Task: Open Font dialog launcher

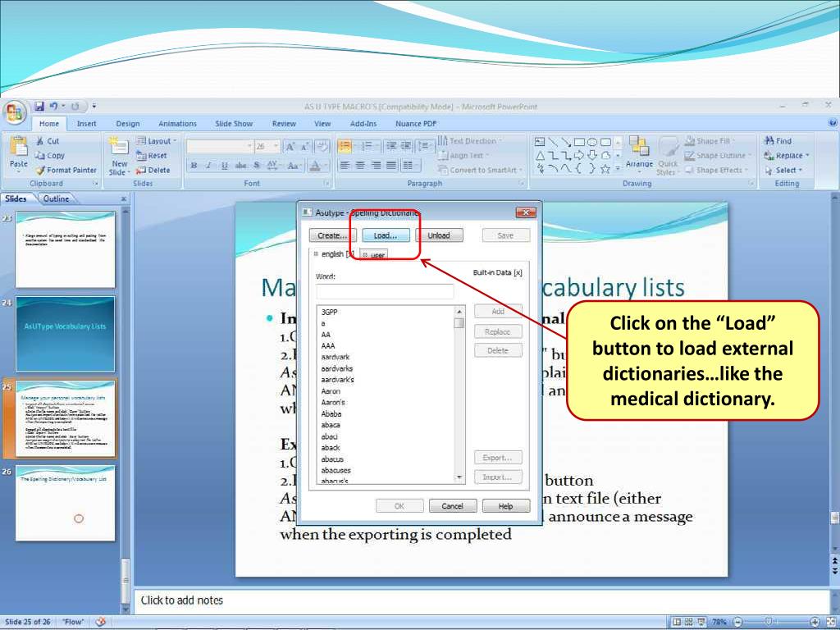Action: (x=326, y=183)
